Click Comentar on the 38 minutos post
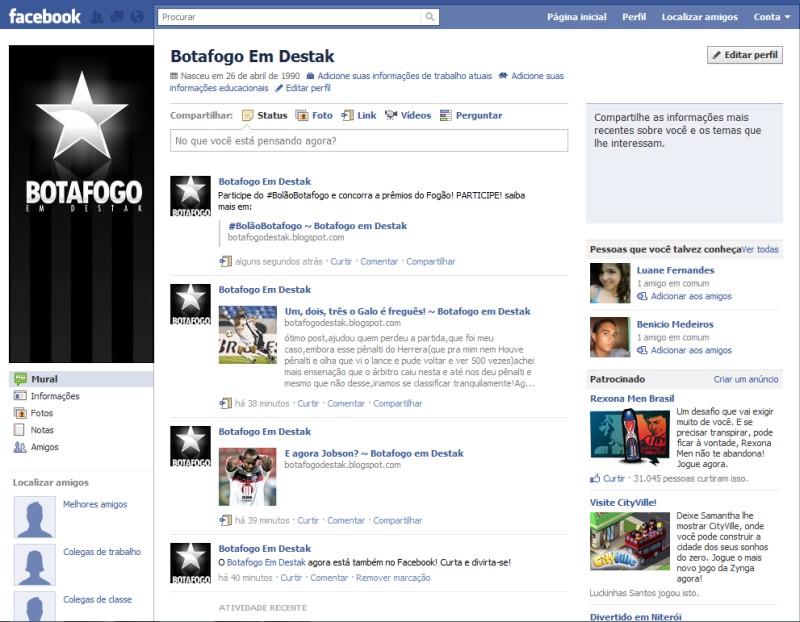Screen dimensions: 800x622 346,403
